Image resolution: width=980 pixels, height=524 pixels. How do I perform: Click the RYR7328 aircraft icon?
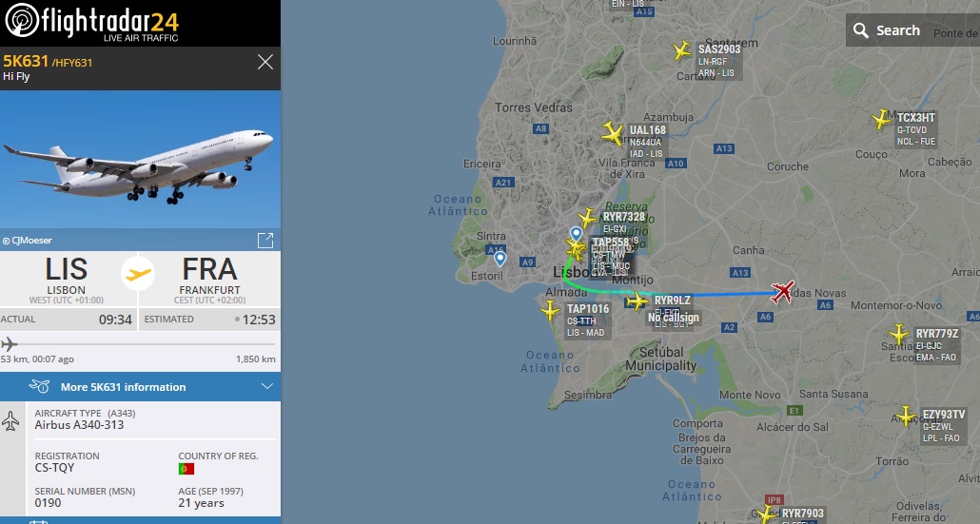point(587,218)
